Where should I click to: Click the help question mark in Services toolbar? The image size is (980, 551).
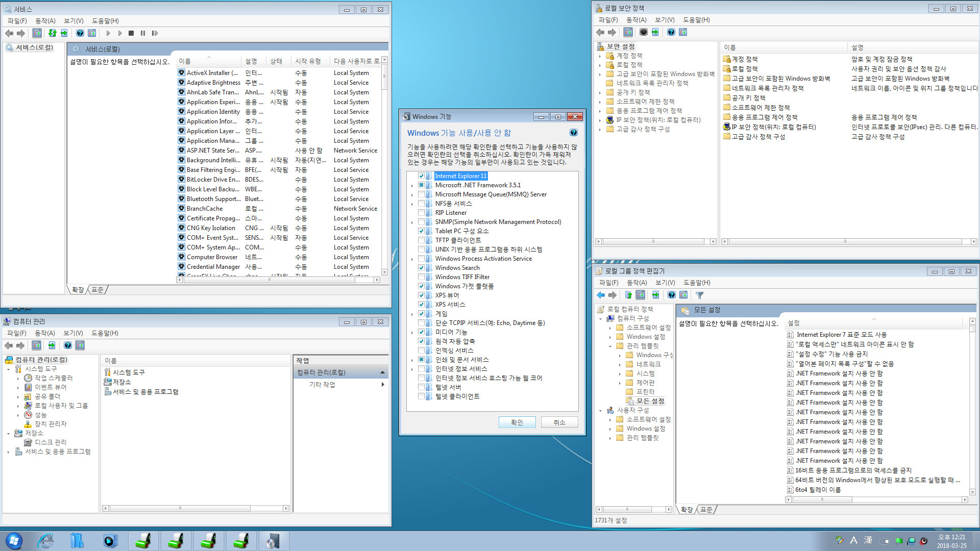80,33
